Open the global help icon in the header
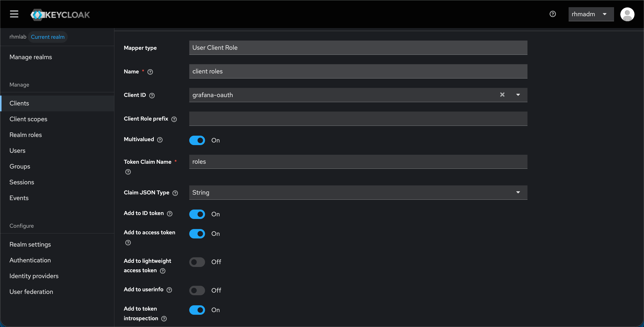The image size is (644, 327). point(553,14)
